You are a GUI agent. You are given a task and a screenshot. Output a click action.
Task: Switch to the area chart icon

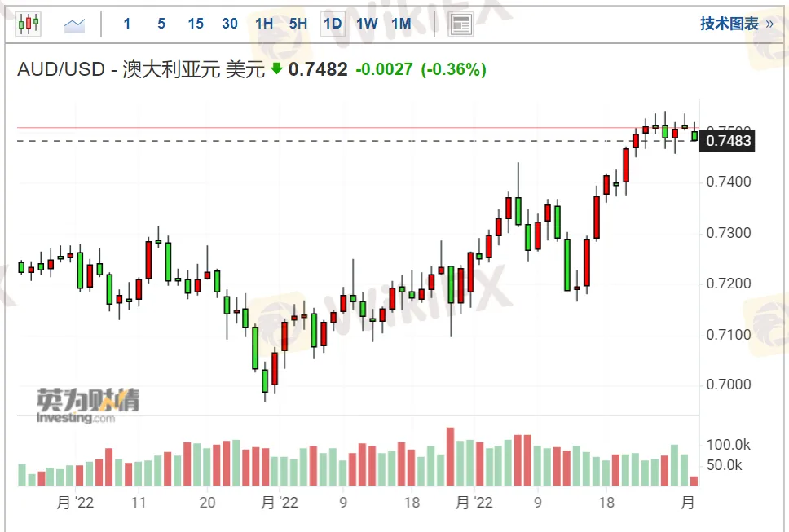[75, 24]
